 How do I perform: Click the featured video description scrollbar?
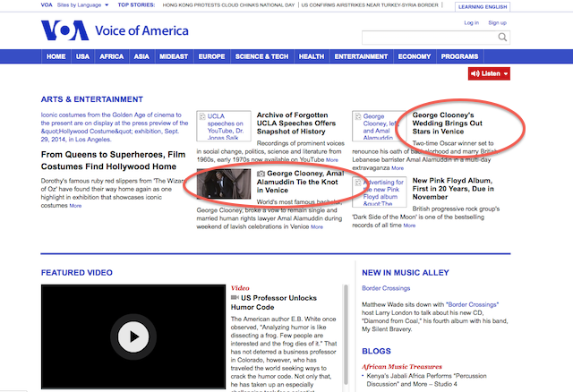346,335
